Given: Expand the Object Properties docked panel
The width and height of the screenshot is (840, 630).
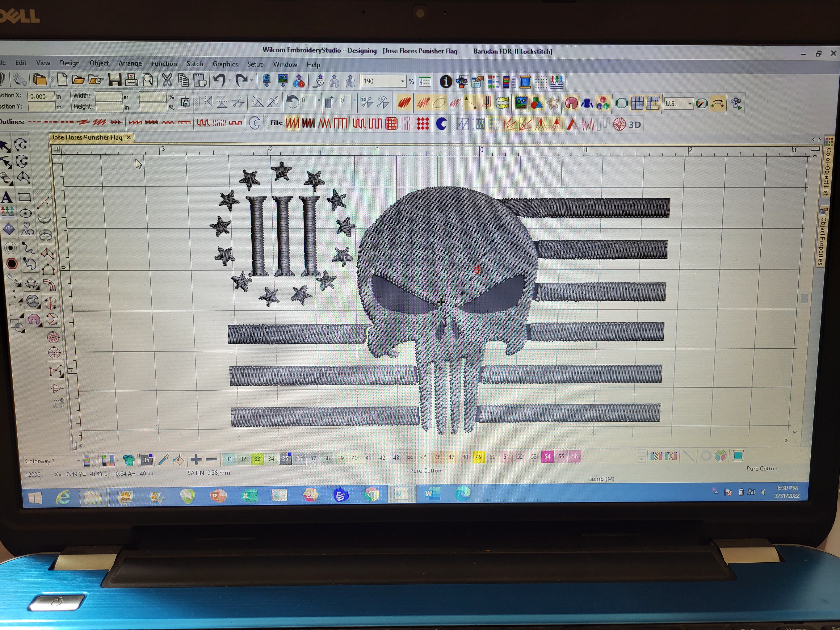Looking at the screenshot, I should (823, 237).
